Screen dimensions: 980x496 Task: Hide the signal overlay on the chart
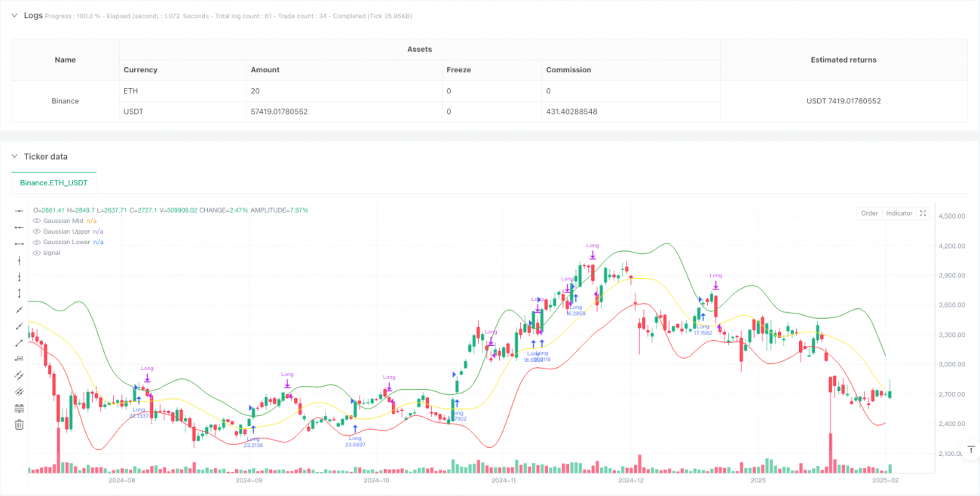point(35,253)
